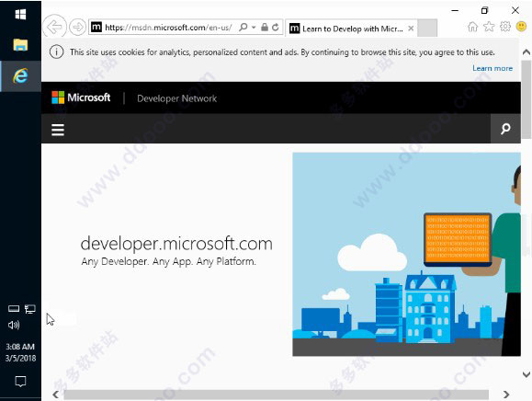
Task: Click the search magnifier in address bar
Action: [243, 27]
